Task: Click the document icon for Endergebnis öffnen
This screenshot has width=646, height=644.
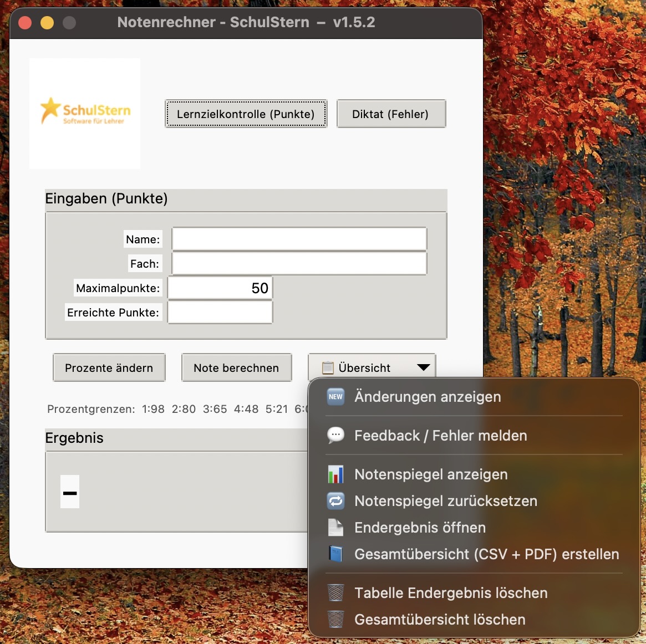Action: 335,528
